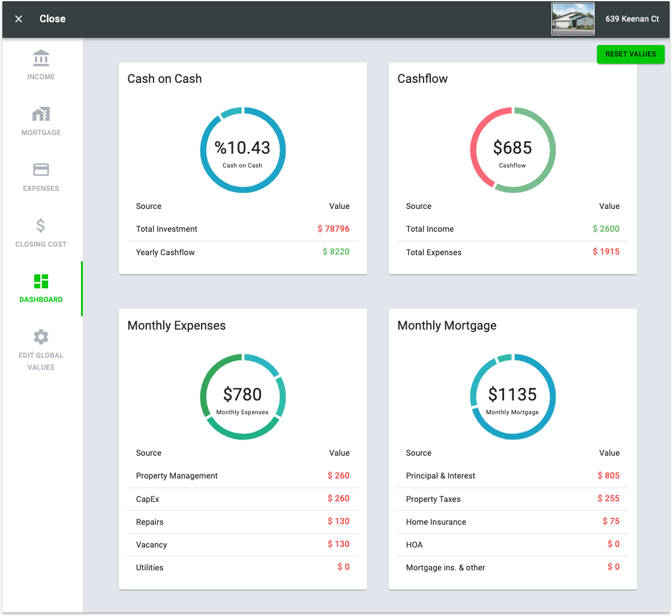Switch to the Expenses tab label
This screenshot has height=616, width=672.
(41, 189)
